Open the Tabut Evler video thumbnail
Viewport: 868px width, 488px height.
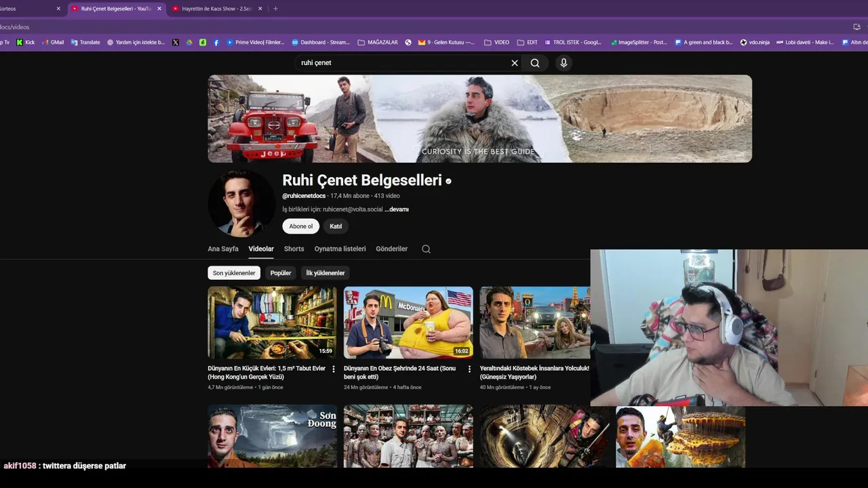point(272,323)
